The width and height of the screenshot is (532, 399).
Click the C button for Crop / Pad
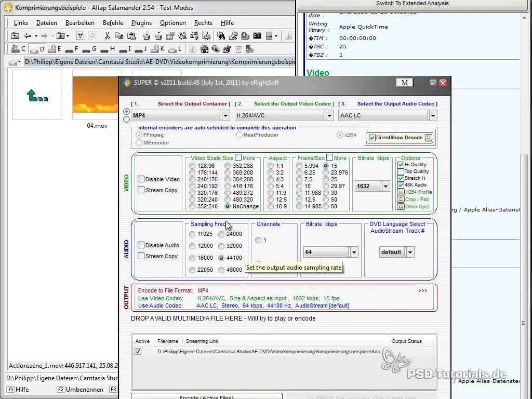[x=401, y=199]
